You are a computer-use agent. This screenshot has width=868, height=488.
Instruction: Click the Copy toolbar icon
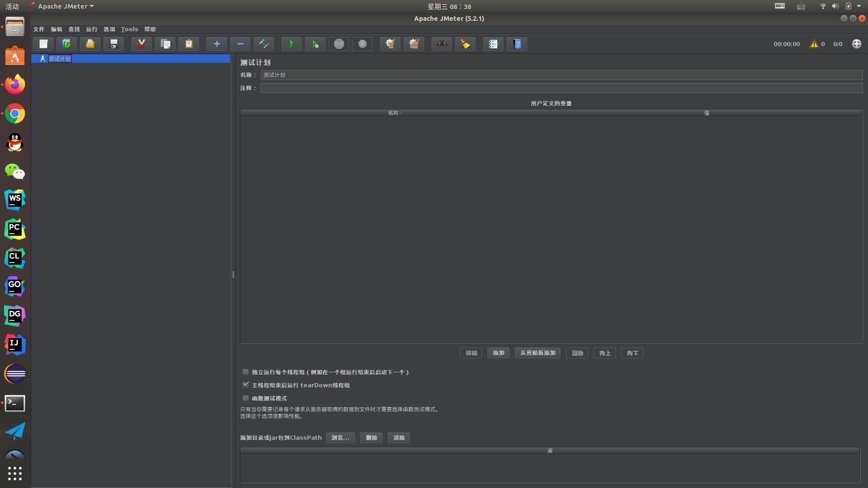[x=165, y=44]
